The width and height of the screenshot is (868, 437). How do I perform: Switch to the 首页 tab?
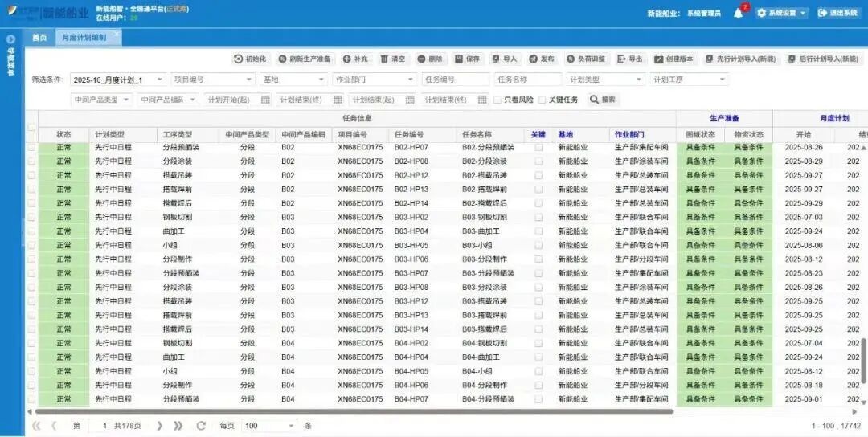pos(39,38)
